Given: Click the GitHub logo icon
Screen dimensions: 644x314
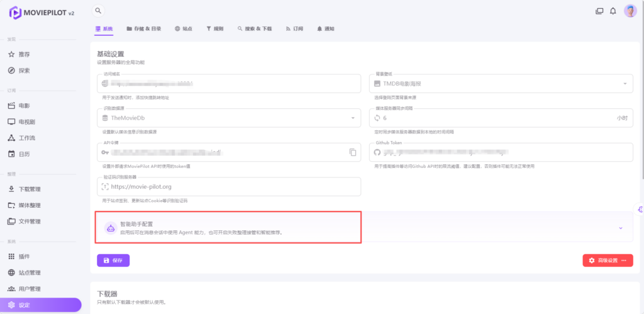Looking at the screenshot, I should [x=377, y=152].
